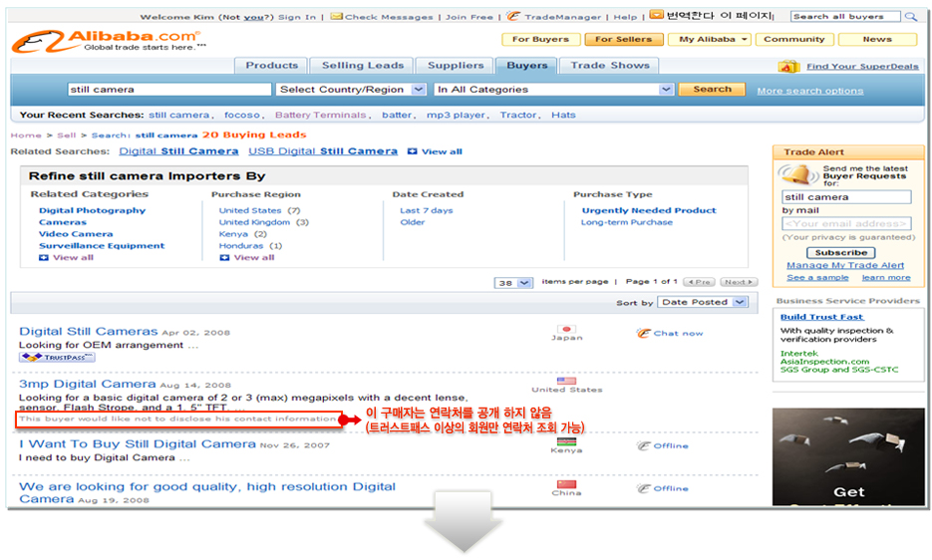Switch to the Trade Shows tab
Image resolution: width=932 pixels, height=560 pixels.
610,66
